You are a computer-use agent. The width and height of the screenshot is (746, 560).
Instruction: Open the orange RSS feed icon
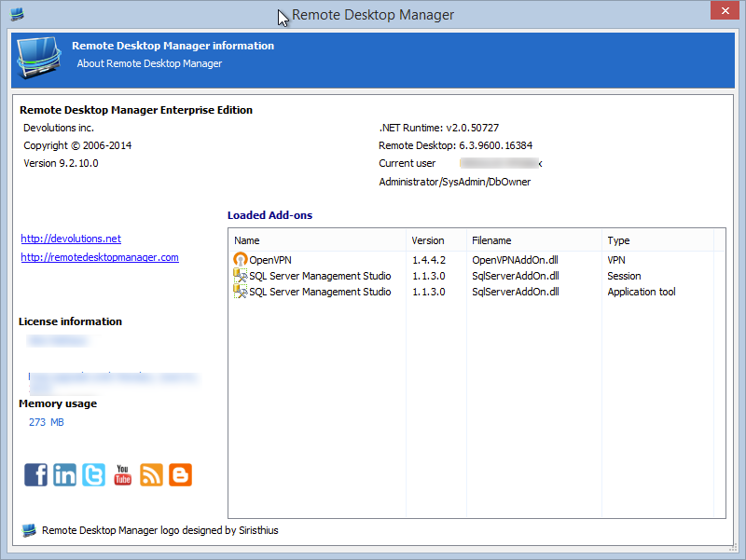click(151, 474)
